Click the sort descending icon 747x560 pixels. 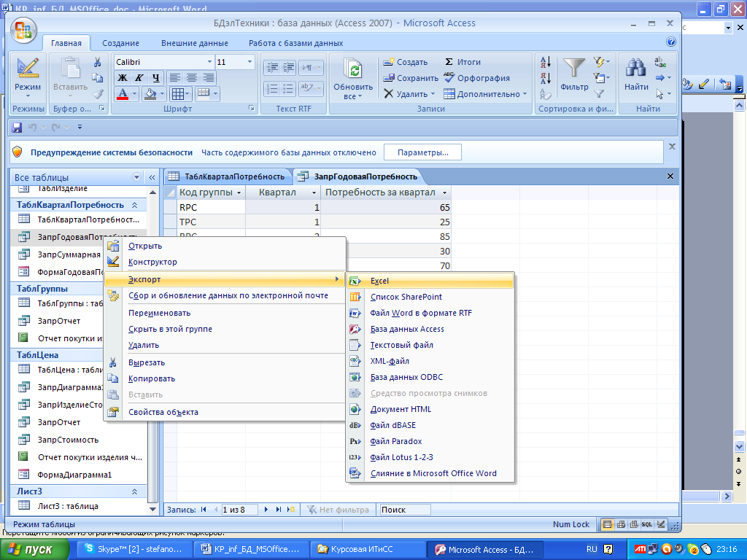click(546, 78)
